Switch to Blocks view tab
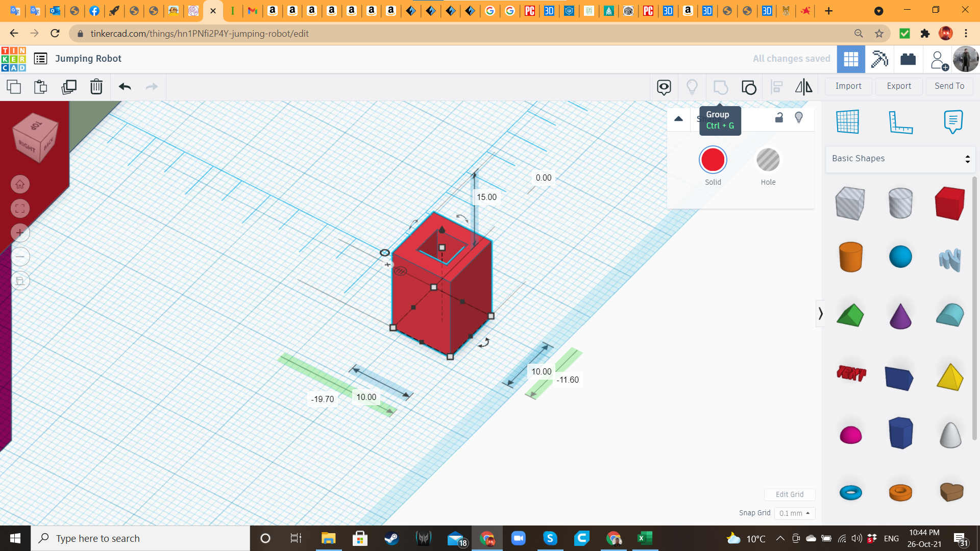The image size is (980, 551). coord(879,59)
